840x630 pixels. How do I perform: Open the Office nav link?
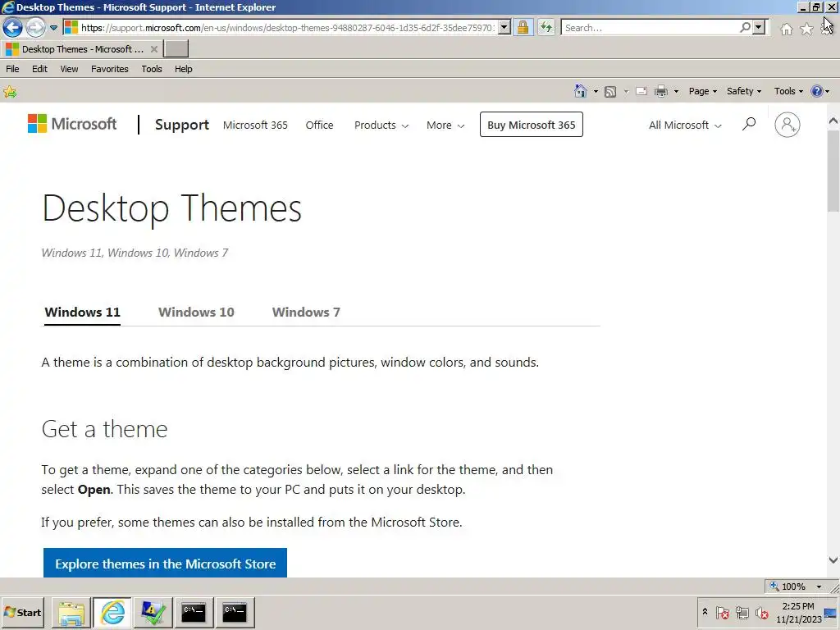pos(319,125)
